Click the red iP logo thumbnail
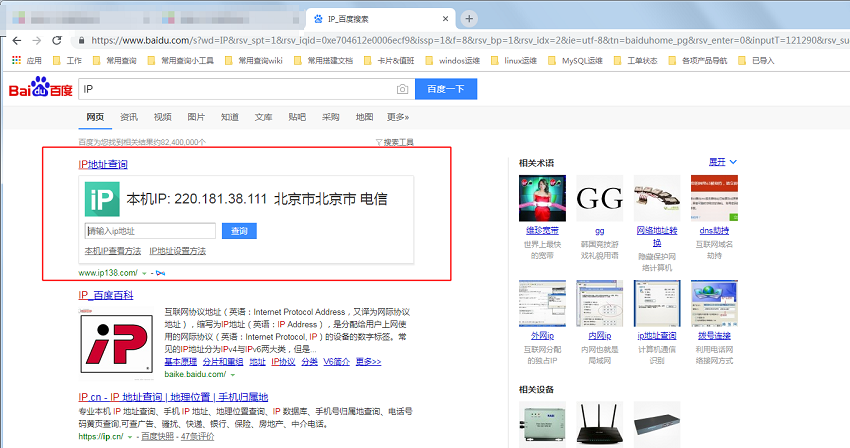 [116, 342]
